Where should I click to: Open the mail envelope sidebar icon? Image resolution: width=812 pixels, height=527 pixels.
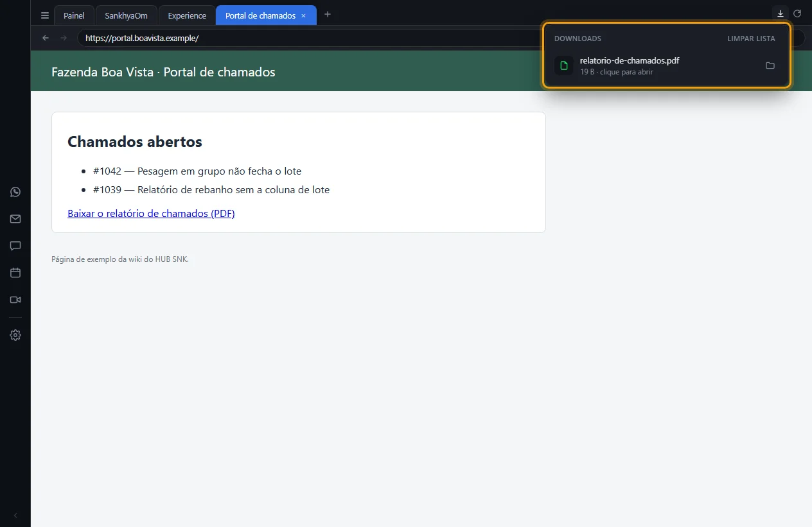[15, 219]
